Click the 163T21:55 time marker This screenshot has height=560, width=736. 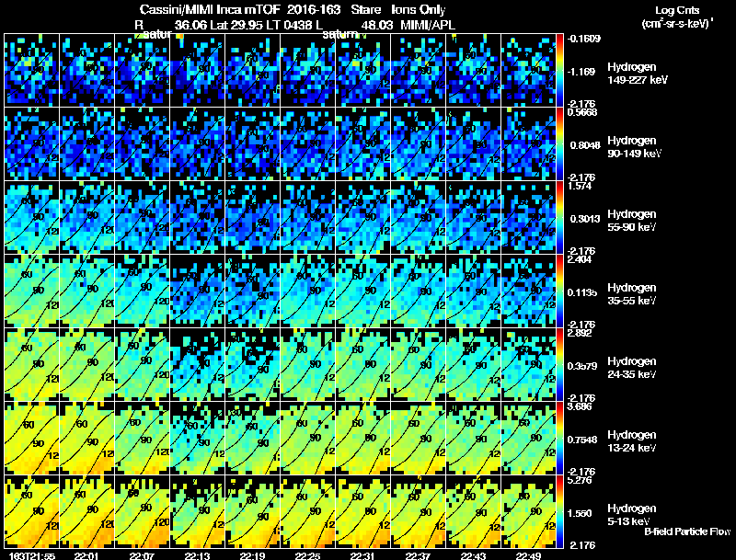(31, 555)
